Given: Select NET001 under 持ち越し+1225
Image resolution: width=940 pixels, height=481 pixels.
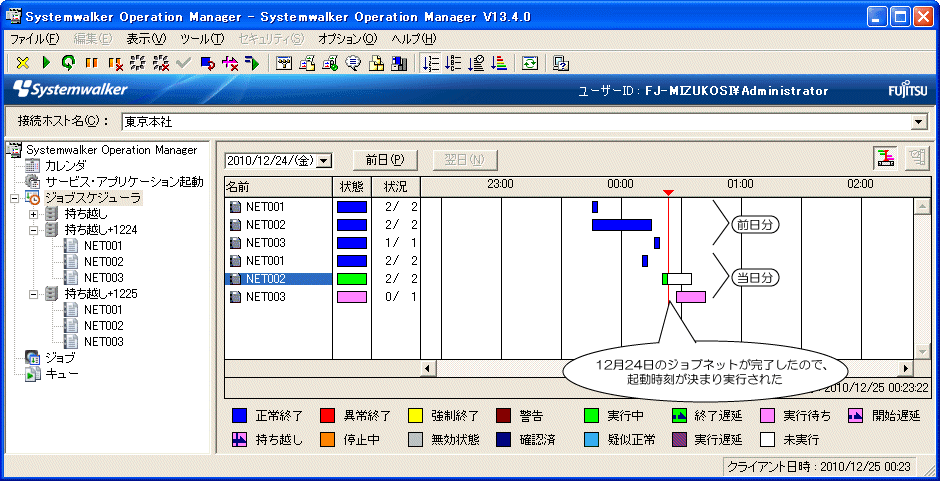Looking at the screenshot, I should click(104, 310).
